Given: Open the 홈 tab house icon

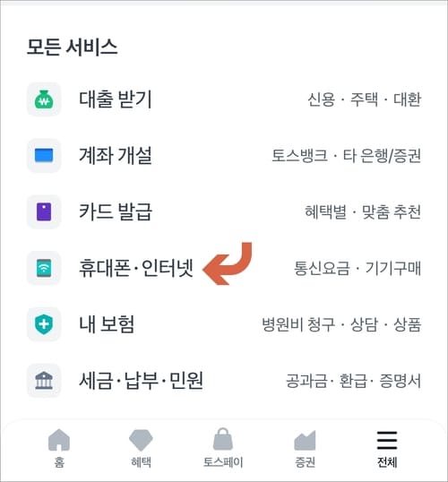Looking at the screenshot, I should pos(59,441).
